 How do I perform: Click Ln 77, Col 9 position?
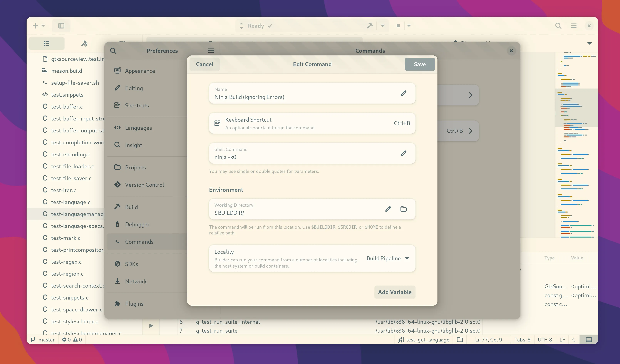tap(488, 339)
